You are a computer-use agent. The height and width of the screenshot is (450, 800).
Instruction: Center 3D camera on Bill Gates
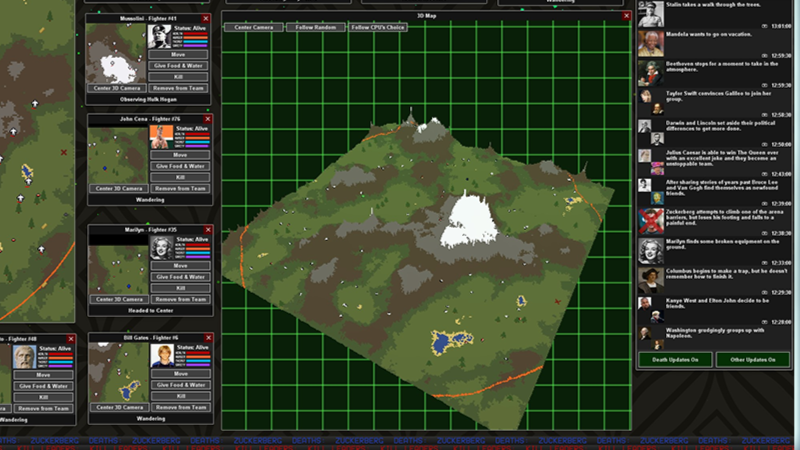click(119, 408)
